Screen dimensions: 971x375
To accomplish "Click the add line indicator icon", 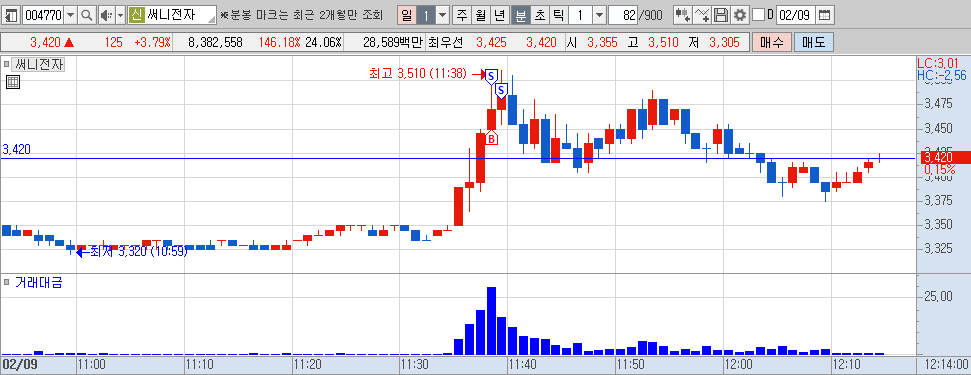I will pyautogui.click(x=702, y=15).
